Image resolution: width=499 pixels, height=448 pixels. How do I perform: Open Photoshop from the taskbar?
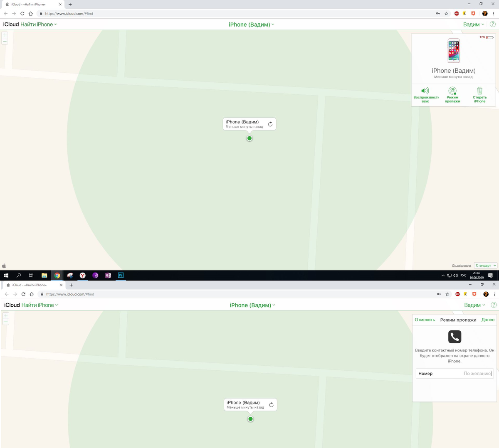point(121,275)
